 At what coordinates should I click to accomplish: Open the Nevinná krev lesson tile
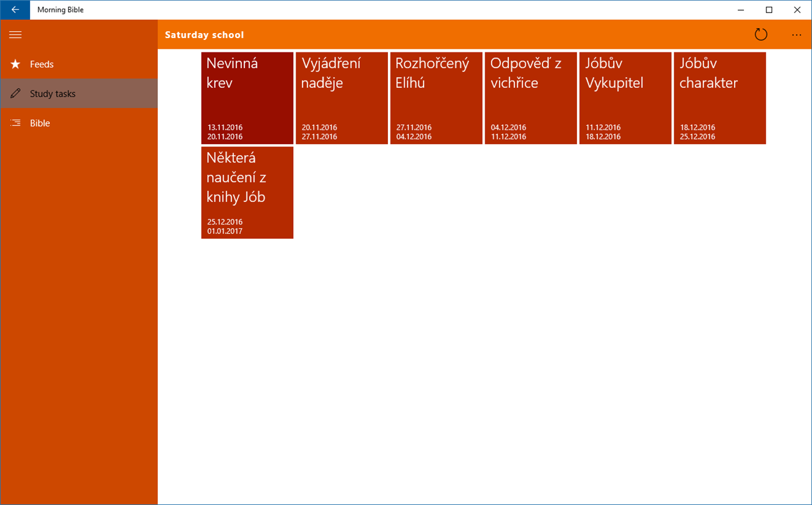(x=247, y=98)
